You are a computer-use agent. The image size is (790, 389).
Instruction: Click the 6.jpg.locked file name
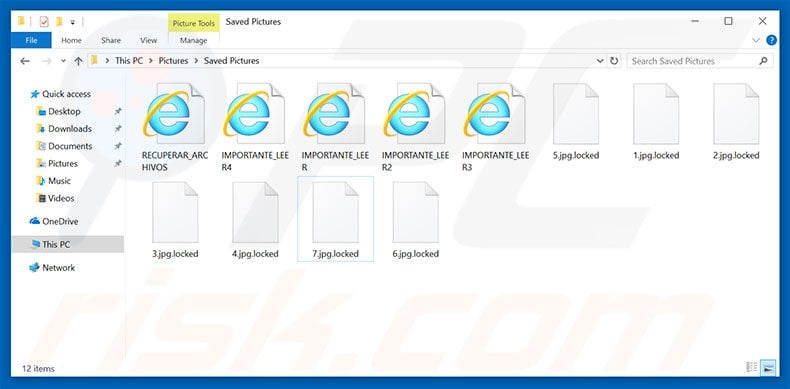(416, 253)
